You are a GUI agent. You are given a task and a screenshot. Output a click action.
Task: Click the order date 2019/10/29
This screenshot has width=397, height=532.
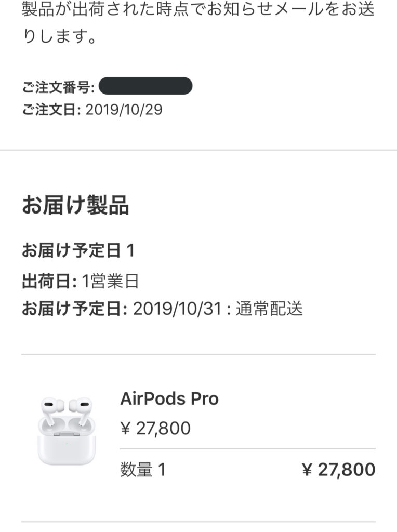[x=124, y=110]
